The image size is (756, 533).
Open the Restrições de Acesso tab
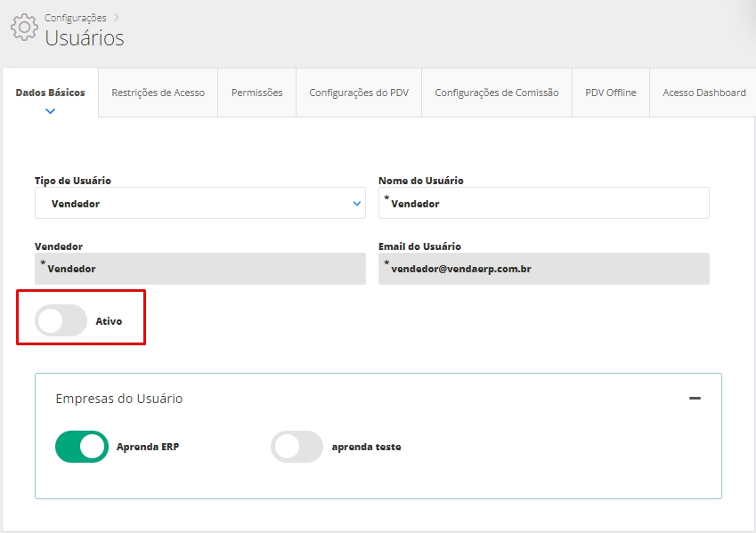pos(158,93)
